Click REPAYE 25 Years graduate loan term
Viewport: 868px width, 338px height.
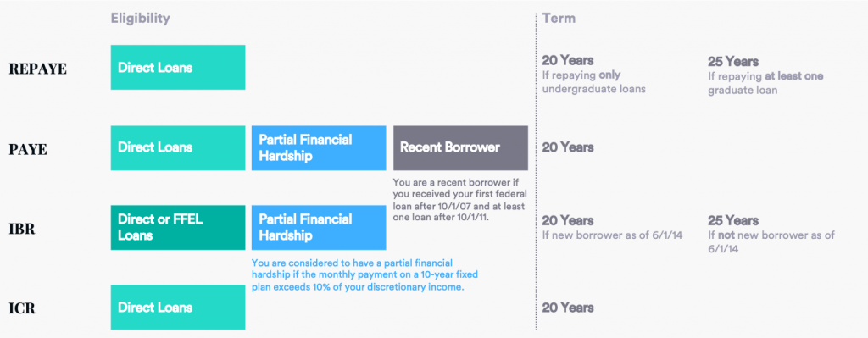point(765,75)
